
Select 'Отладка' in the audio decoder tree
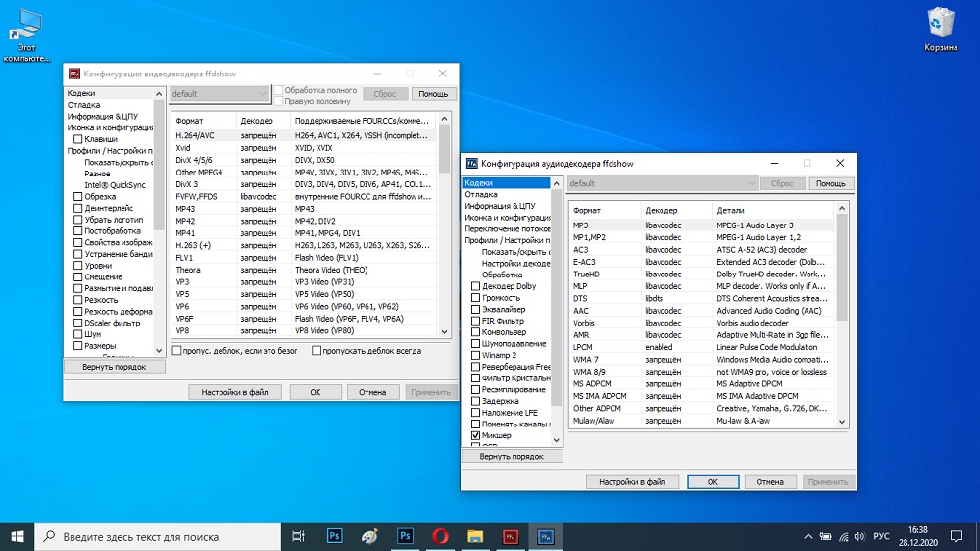click(x=482, y=195)
